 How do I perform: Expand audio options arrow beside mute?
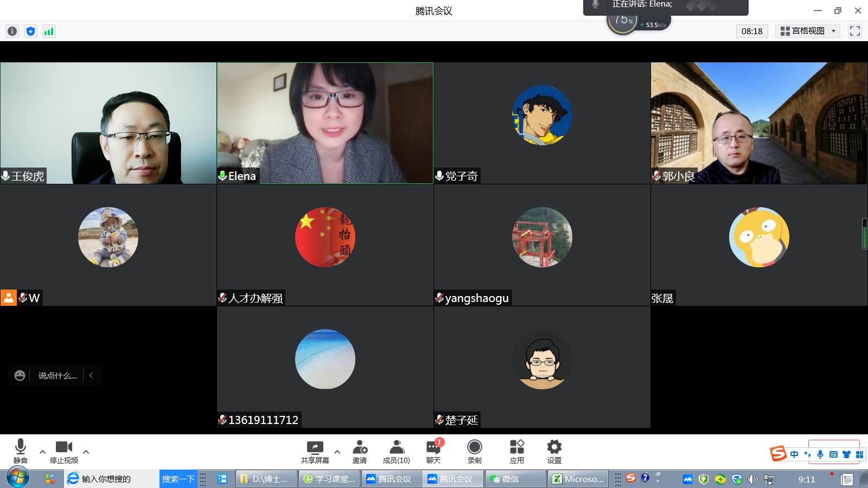[x=42, y=452]
